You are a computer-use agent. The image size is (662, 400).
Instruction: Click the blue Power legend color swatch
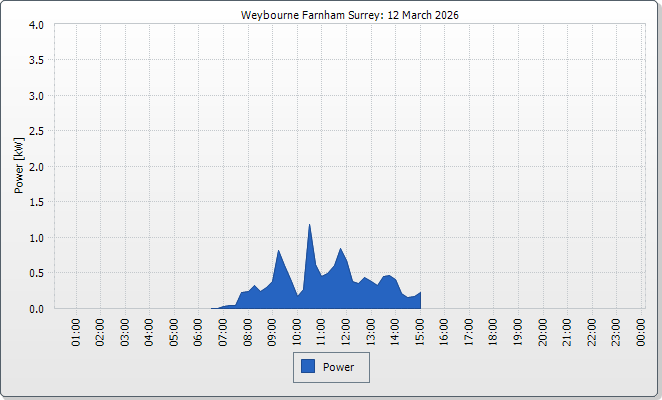(x=308, y=367)
